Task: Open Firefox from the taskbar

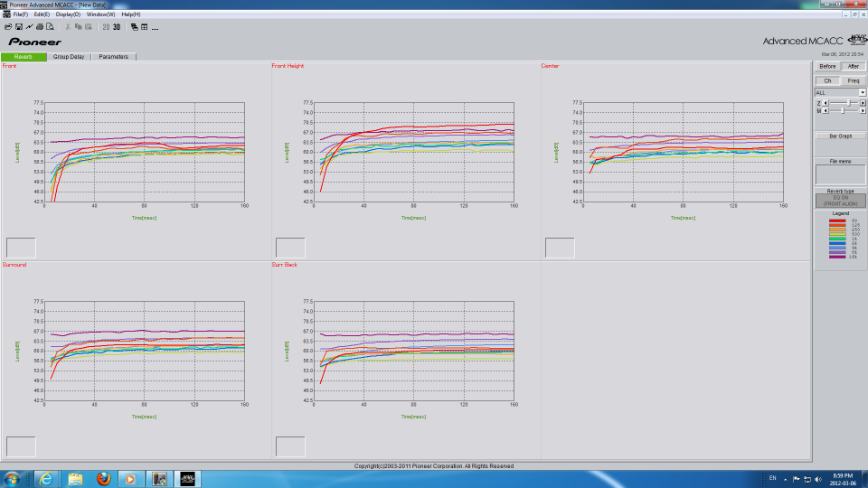Action: click(x=102, y=477)
